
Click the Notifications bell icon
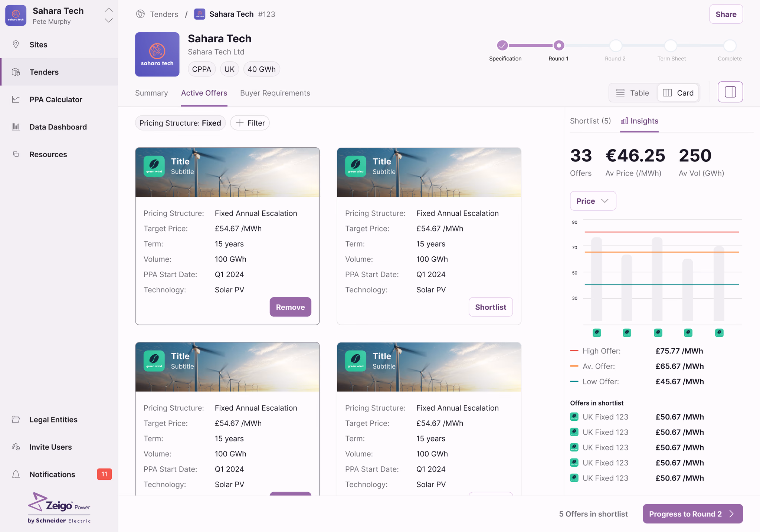(x=16, y=474)
